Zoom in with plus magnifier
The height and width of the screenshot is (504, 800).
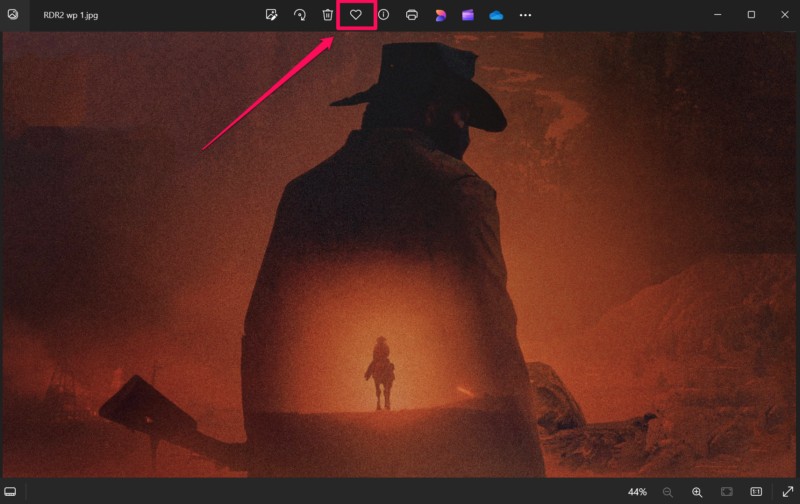pyautogui.click(x=697, y=492)
